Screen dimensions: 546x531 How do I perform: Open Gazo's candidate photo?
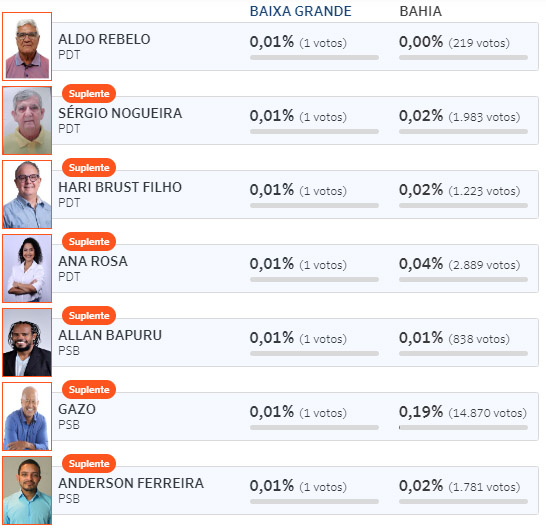pos(27,416)
